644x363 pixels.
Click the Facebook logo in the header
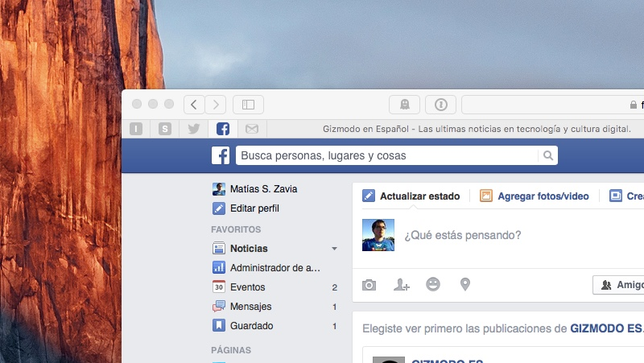click(221, 155)
